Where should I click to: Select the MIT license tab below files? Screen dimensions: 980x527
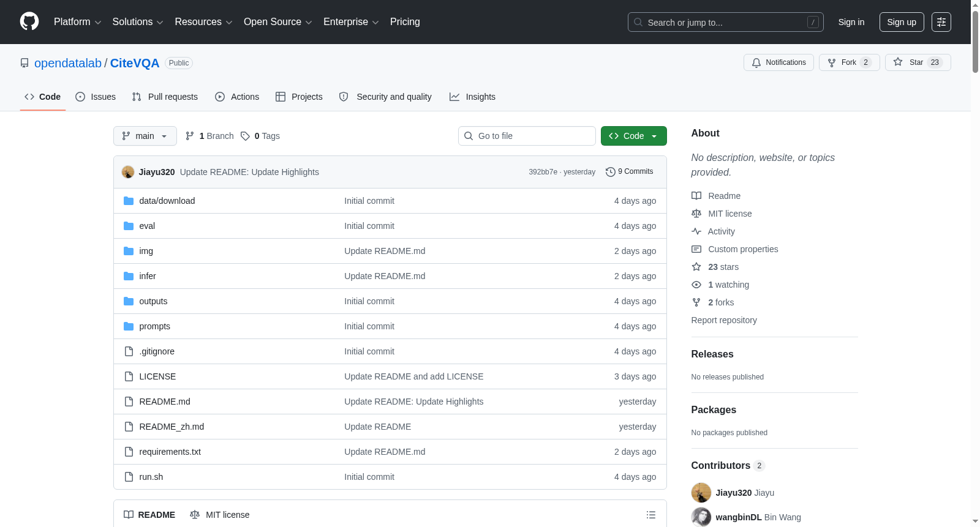click(220, 515)
